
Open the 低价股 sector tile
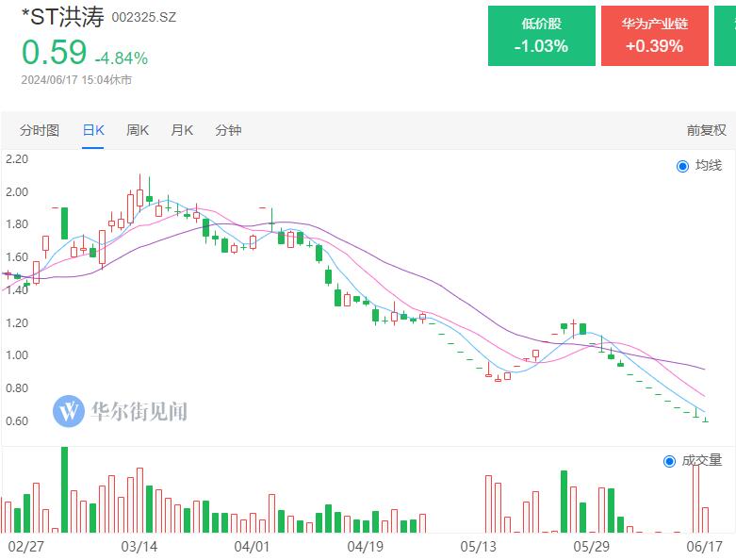pyautogui.click(x=542, y=36)
